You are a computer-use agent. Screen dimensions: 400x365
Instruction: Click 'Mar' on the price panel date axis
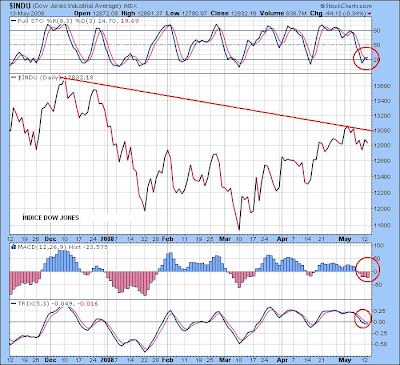click(x=225, y=239)
